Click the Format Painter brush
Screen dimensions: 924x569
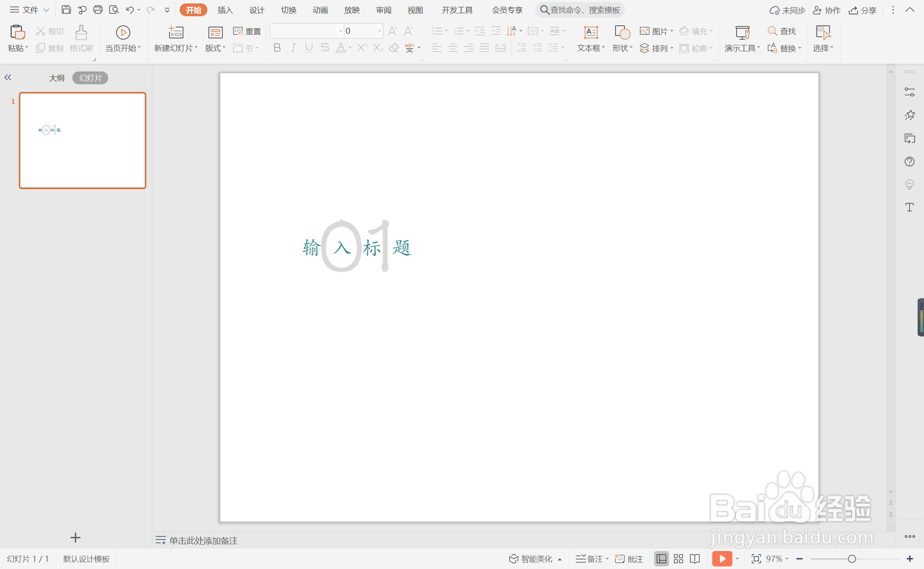81,38
